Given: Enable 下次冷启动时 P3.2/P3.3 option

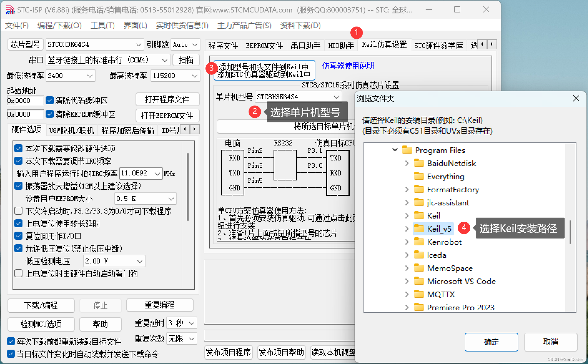Looking at the screenshot, I should 18,211.
